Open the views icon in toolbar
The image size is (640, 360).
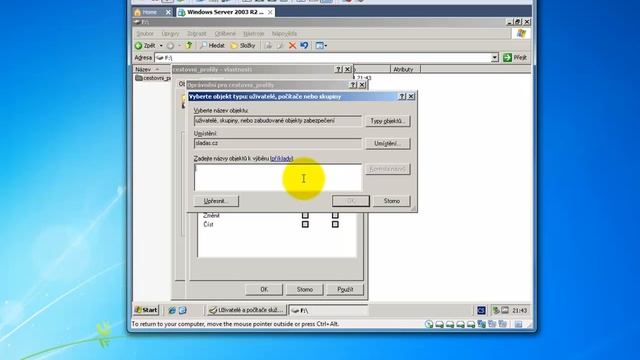[x=319, y=45]
